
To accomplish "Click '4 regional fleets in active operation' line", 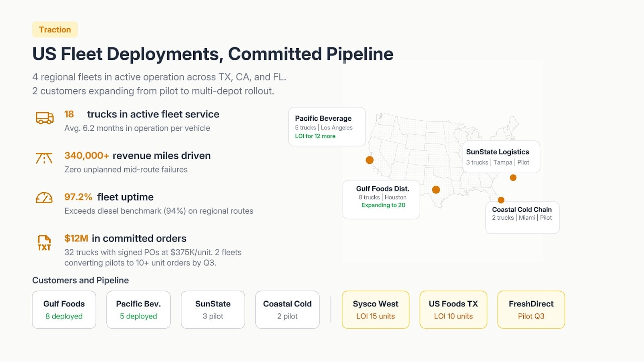I will (x=159, y=77).
